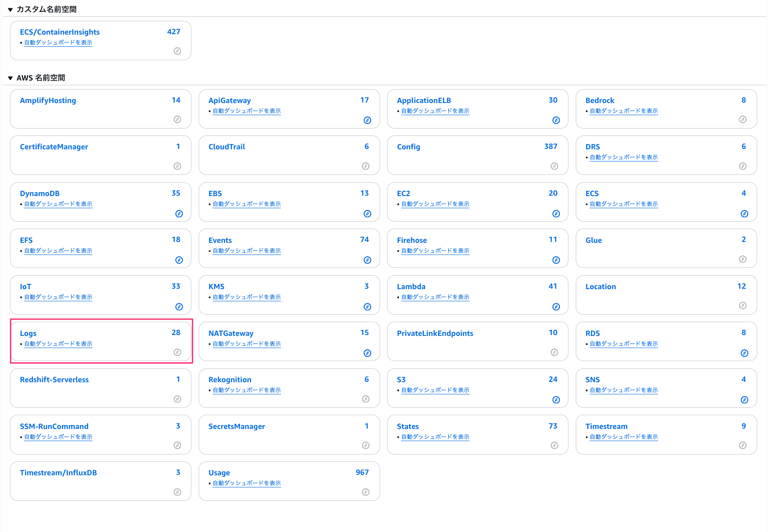Click the compass icon on Bedrock card
Viewport: 768px width, 532px height.
pyautogui.click(x=743, y=119)
